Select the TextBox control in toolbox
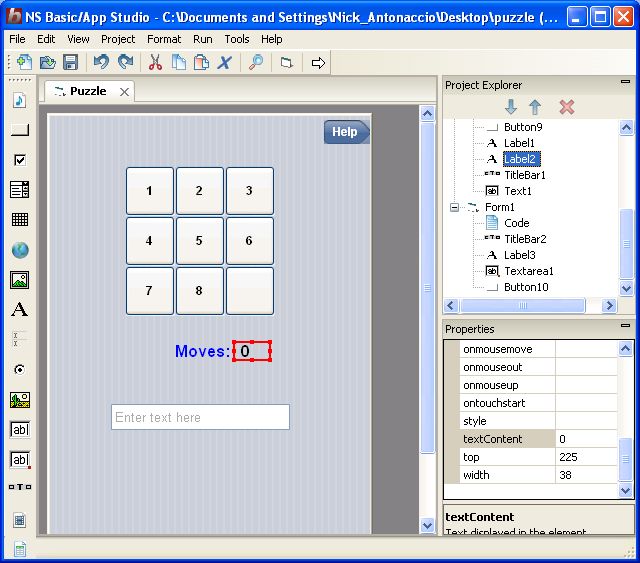This screenshot has width=640, height=563. click(x=20, y=429)
